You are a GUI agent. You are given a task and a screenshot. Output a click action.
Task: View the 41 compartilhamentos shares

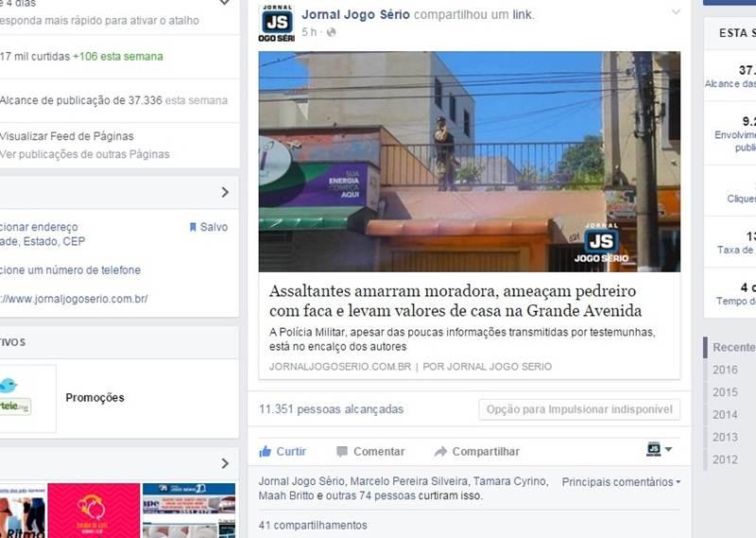tap(313, 525)
